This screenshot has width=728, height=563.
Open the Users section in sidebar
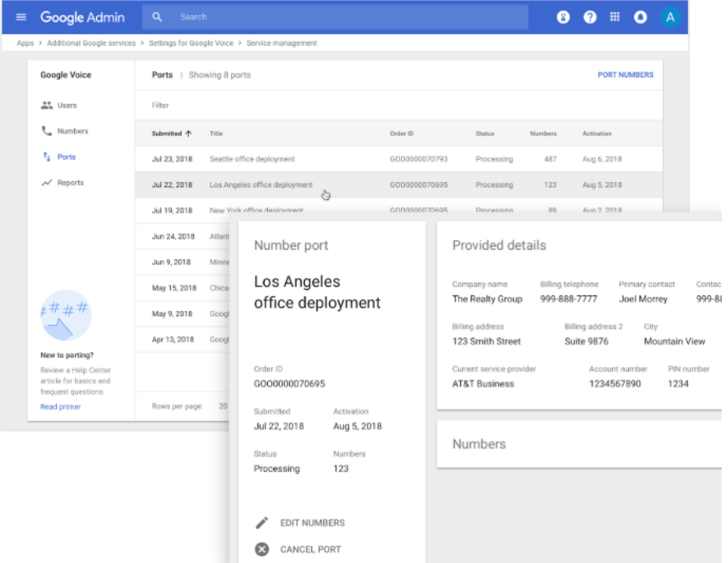pos(67,106)
